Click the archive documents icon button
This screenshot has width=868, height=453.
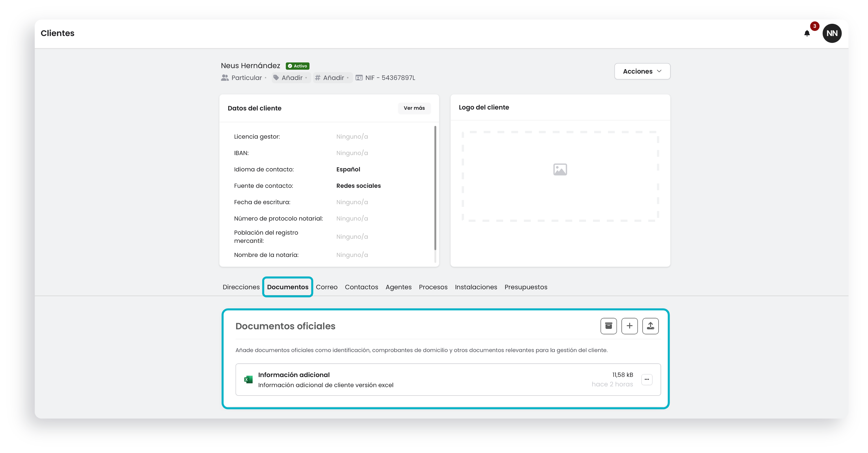point(609,326)
